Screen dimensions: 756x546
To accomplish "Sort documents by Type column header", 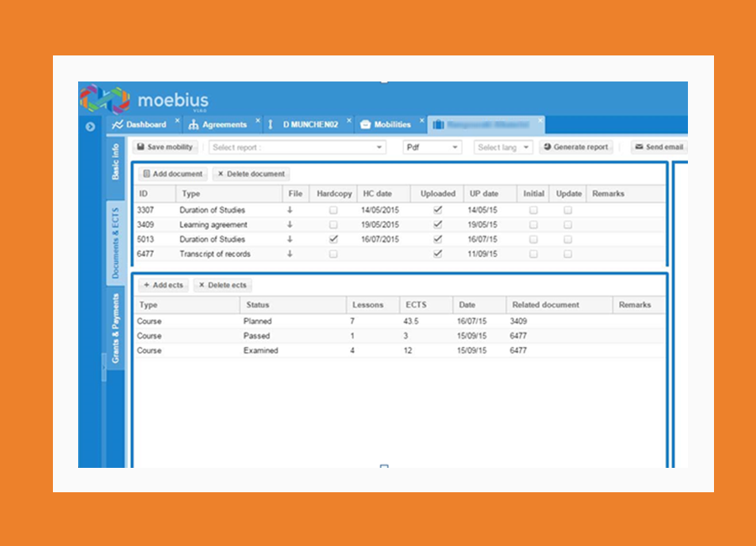I will click(x=229, y=193).
